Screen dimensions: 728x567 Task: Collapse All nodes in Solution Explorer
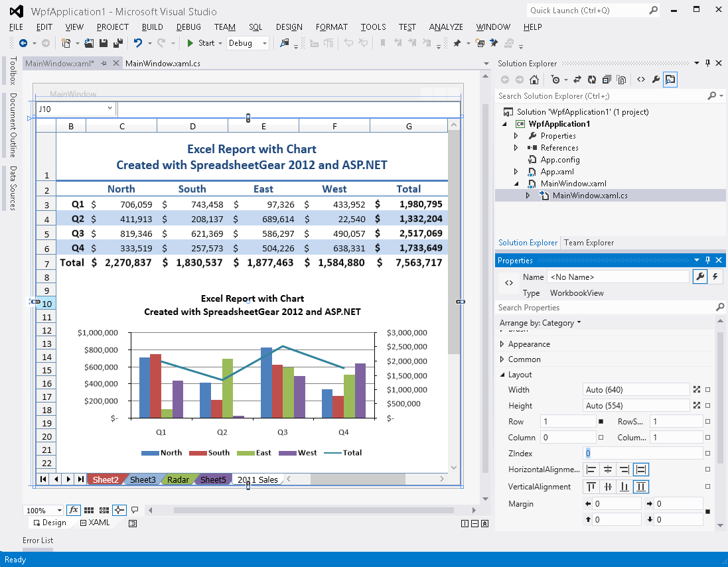pyautogui.click(x=606, y=79)
